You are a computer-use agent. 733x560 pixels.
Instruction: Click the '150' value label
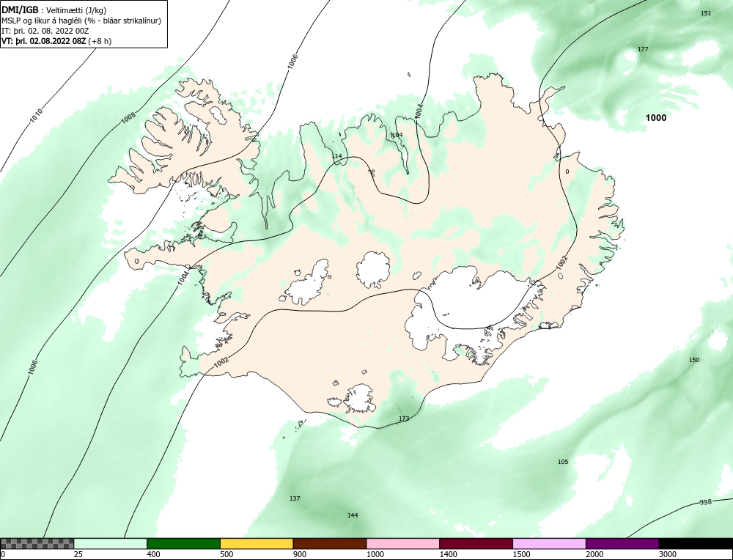pyautogui.click(x=694, y=360)
